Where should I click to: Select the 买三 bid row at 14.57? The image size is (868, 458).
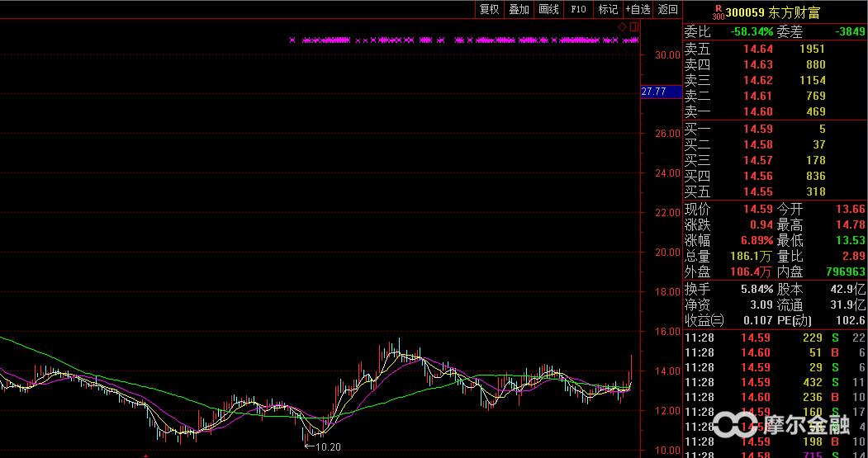(775, 160)
